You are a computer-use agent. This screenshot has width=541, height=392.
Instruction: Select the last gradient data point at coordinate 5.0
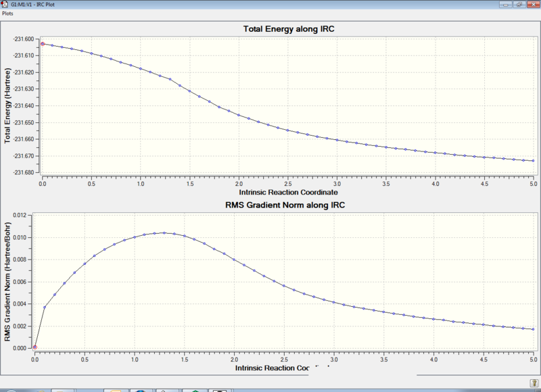[533, 329]
